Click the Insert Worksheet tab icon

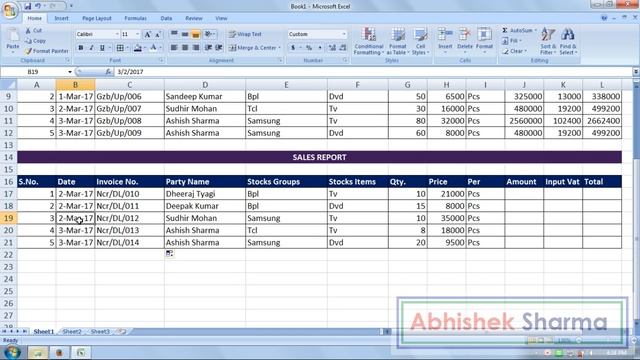click(x=122, y=331)
